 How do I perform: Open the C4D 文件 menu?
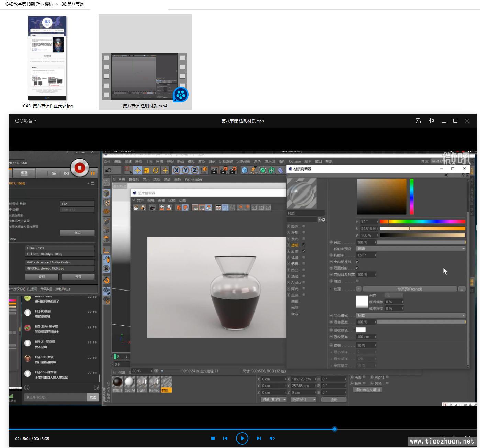(107, 161)
